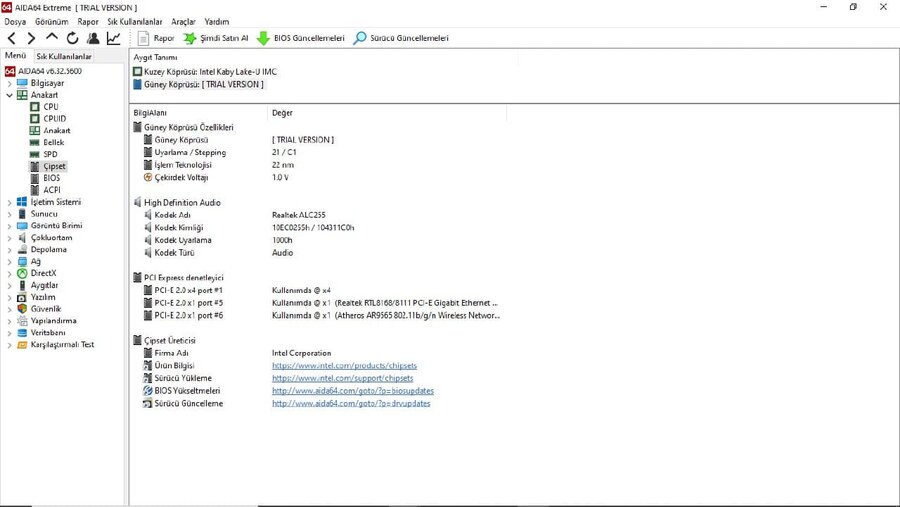The image size is (900, 507).
Task: Click the İşletim Sistemi Windows icon
Action: click(x=22, y=202)
